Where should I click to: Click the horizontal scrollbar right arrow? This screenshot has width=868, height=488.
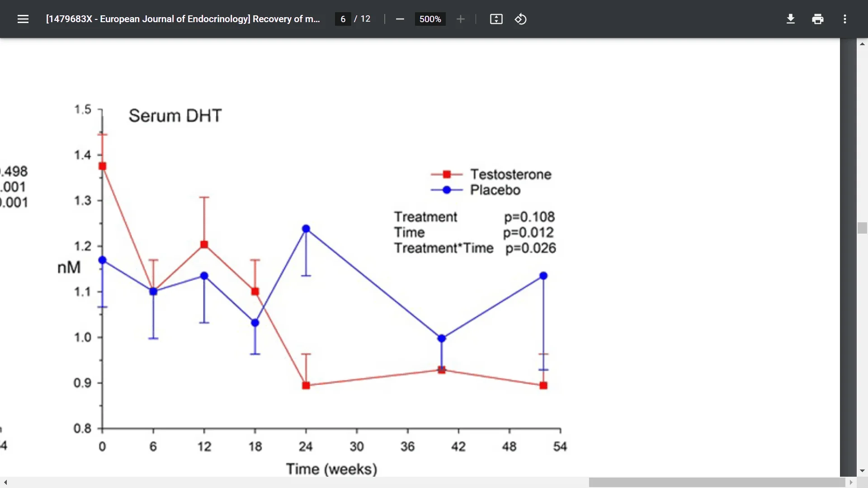[851, 483]
